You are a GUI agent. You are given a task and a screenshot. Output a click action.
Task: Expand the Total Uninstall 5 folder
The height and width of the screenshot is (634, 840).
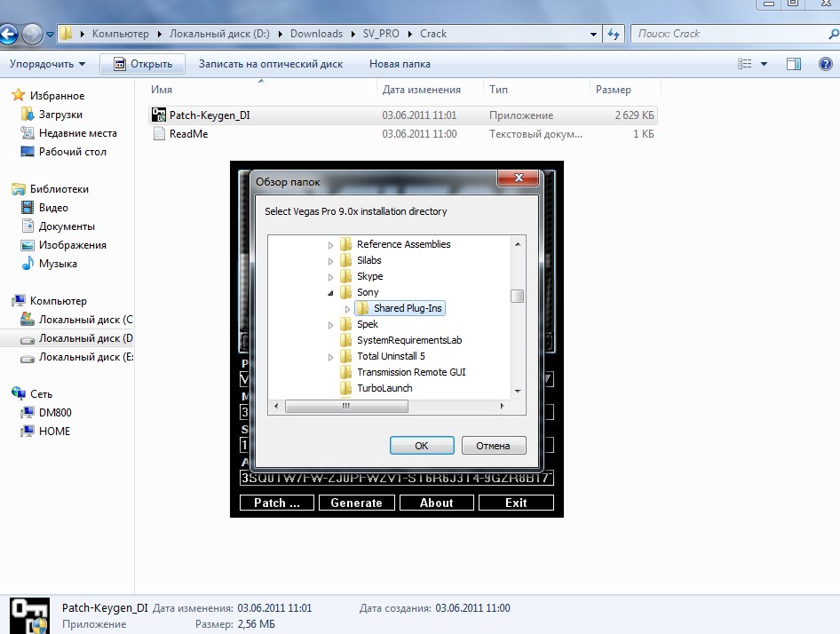click(x=330, y=357)
